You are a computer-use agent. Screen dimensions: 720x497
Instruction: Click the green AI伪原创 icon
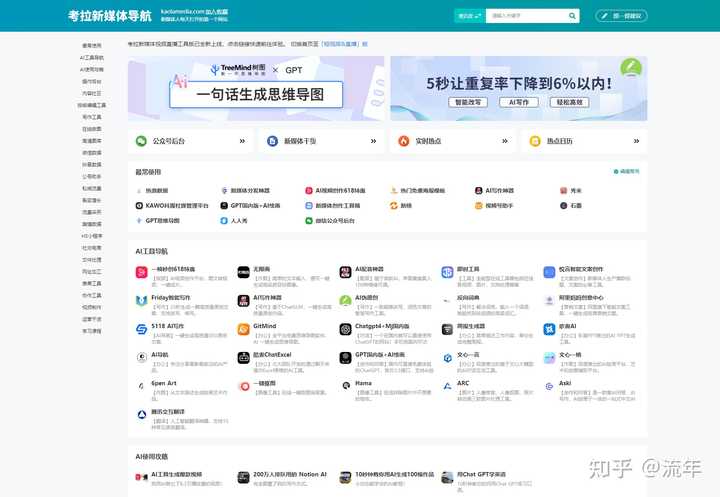tap(345, 301)
